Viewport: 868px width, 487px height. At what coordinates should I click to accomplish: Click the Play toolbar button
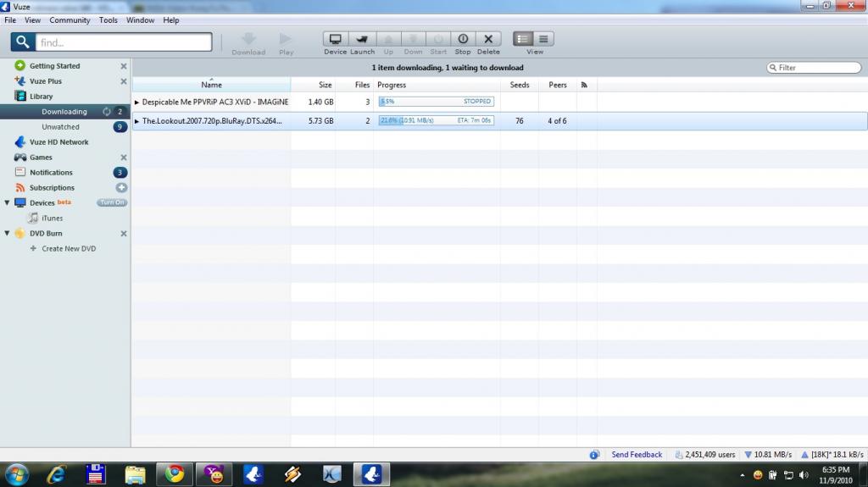[x=286, y=44]
